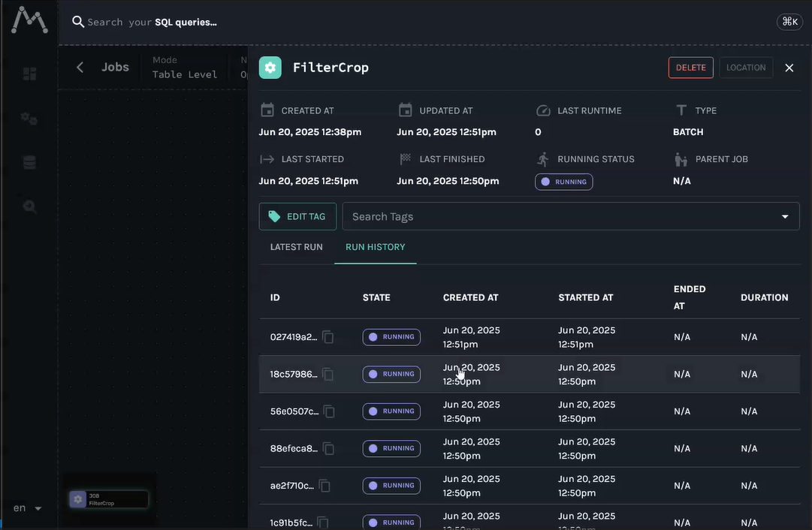Copy run ID 18c57986 to clipboard
This screenshot has width=812, height=530.
328,374
